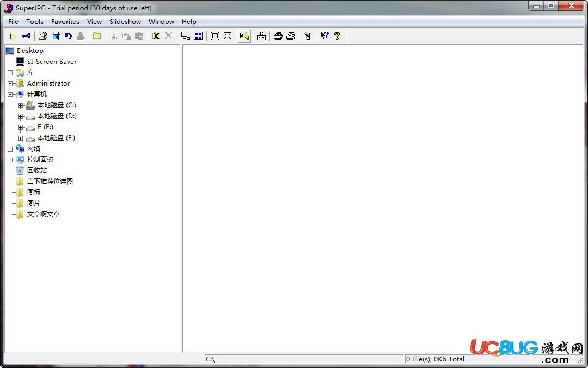Select 本地磁盘 (F:) in the tree
Viewport: 588px width, 368px height.
pyautogui.click(x=56, y=138)
